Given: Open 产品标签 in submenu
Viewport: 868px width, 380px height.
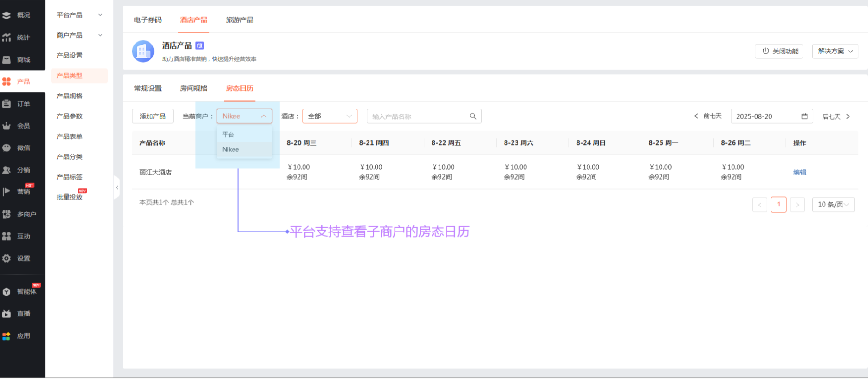Looking at the screenshot, I should tap(70, 177).
